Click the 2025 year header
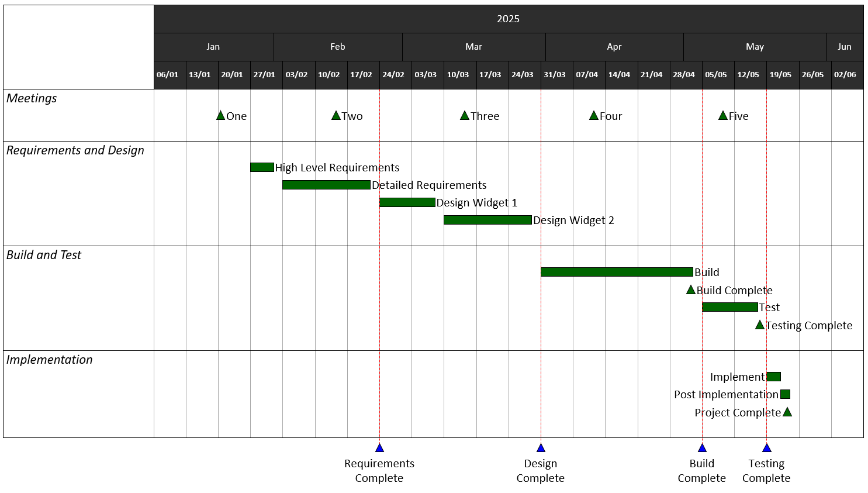868x493 pixels. [x=509, y=18]
